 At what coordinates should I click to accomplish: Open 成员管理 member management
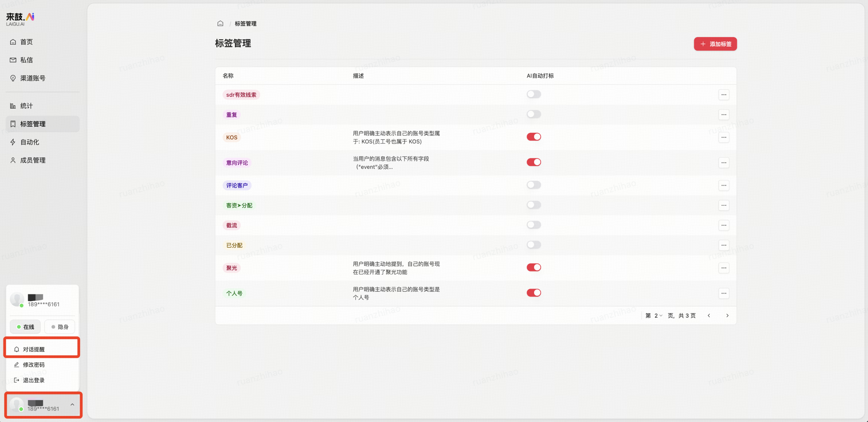(x=32, y=160)
